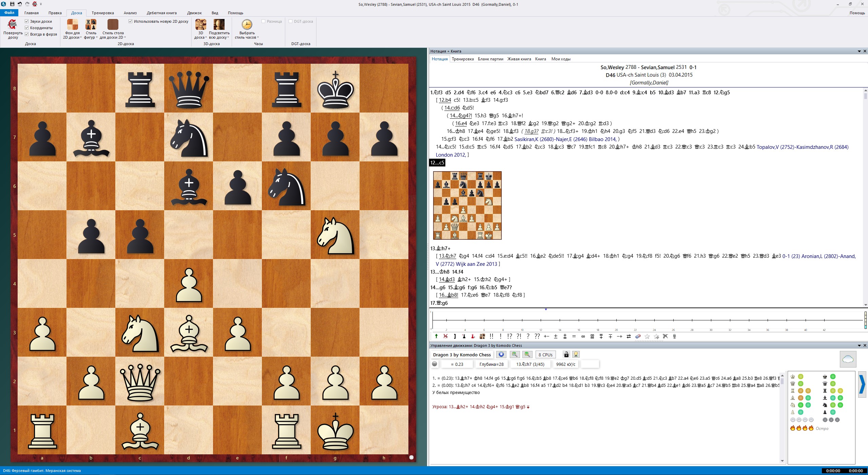This screenshot has width=868, height=475.
Task: Expand the Фон для 2D доски dropdown
Action: [72, 35]
